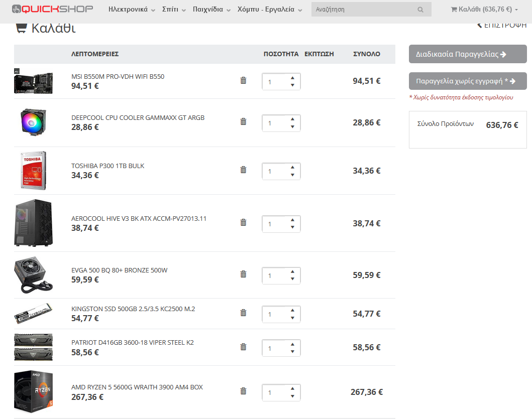Click Σύνολο Προϊόντων total 636,76 €
Viewport: 532px width, 419px height.
(502, 125)
